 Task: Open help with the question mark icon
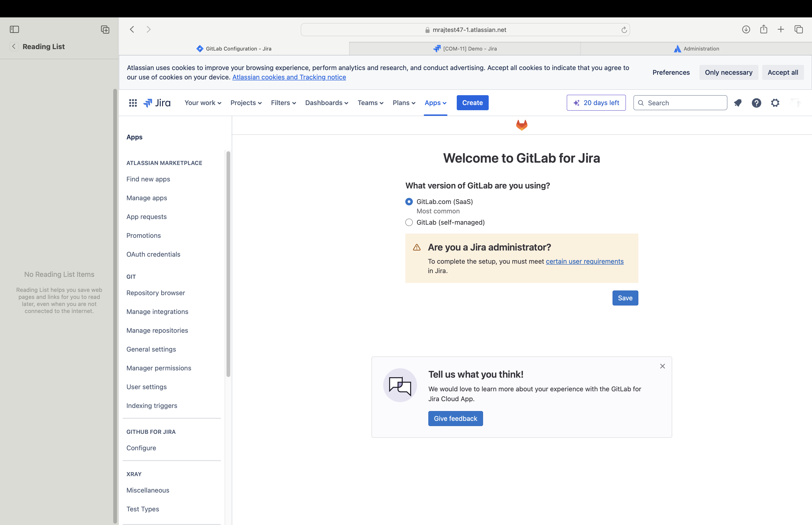click(757, 103)
